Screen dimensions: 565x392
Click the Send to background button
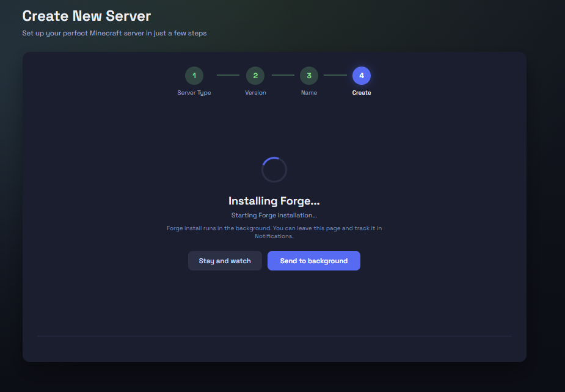coord(313,260)
